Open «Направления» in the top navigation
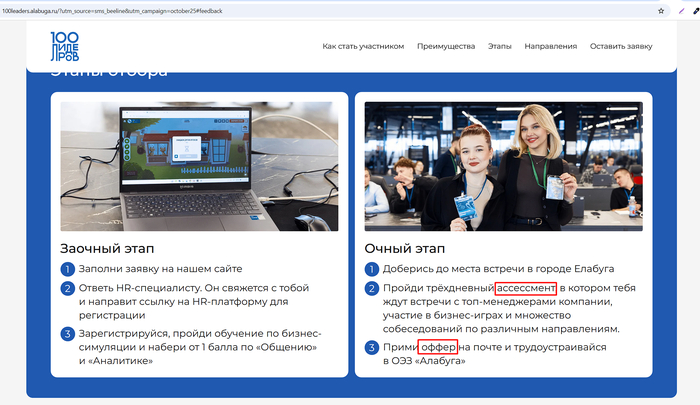 (550, 47)
